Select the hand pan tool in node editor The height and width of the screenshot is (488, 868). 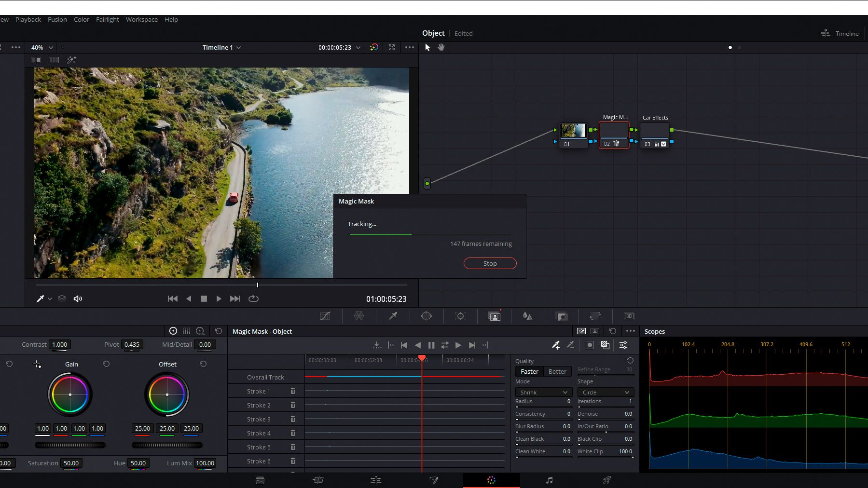pos(441,47)
